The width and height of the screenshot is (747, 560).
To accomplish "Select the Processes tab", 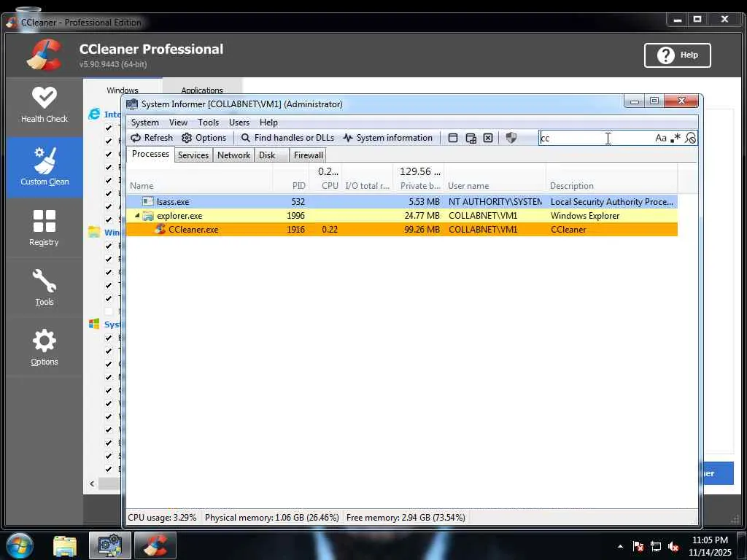I will (x=150, y=154).
